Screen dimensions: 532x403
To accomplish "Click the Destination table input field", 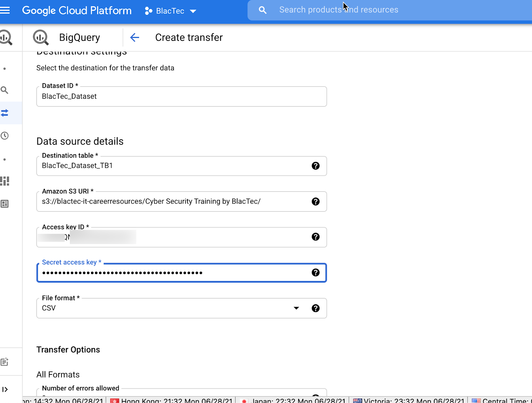I will click(x=182, y=166).
